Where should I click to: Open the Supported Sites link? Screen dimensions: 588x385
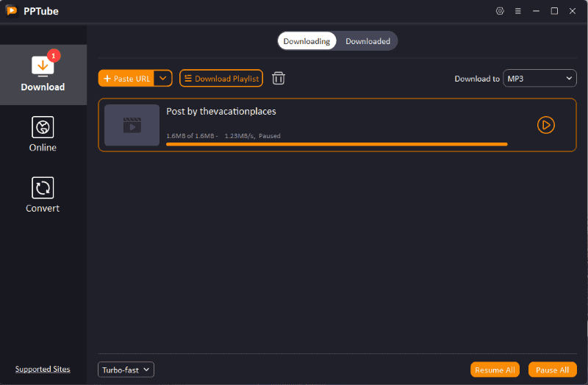[x=43, y=369]
